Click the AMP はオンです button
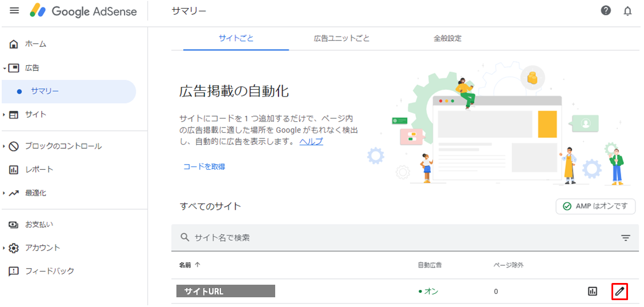Image resolution: width=644 pixels, height=307 pixels. 595,206
